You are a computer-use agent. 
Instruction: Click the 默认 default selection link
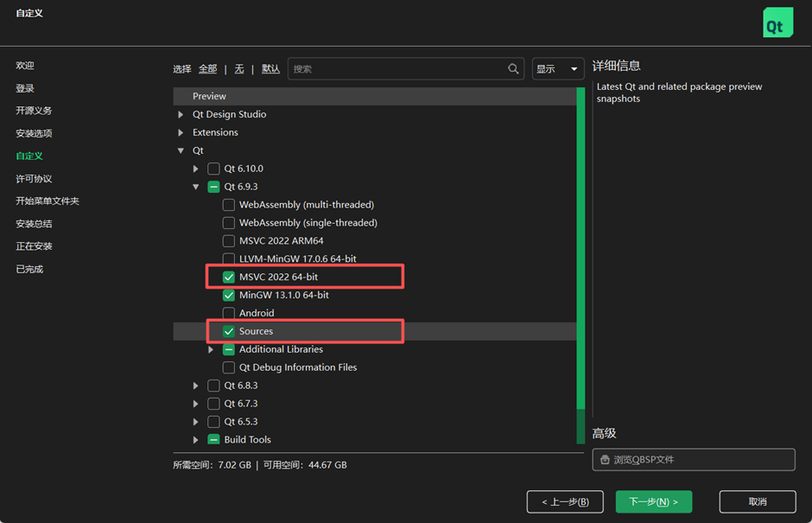[270, 68]
